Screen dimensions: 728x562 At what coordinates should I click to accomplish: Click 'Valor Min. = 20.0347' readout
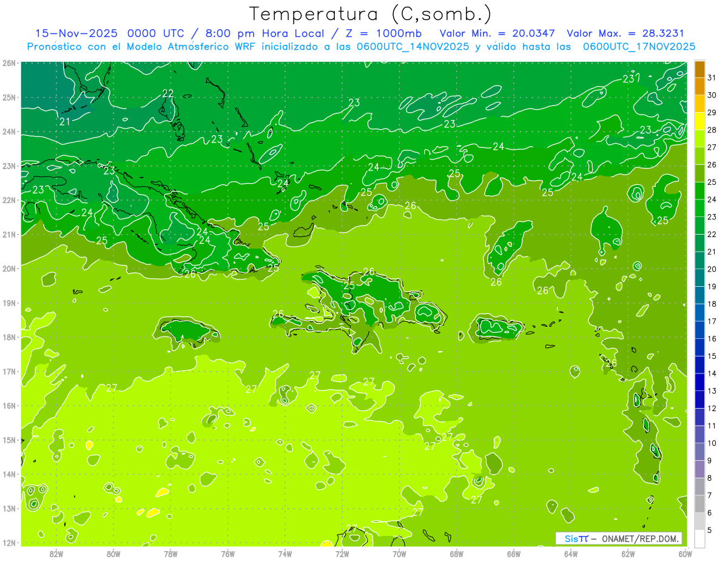(497, 33)
